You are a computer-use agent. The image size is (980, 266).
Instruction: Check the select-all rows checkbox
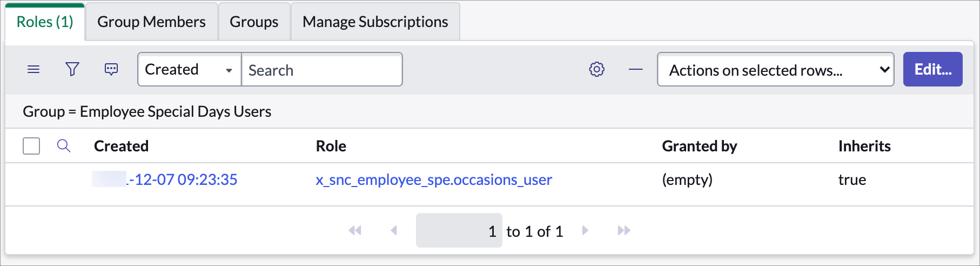tap(31, 146)
